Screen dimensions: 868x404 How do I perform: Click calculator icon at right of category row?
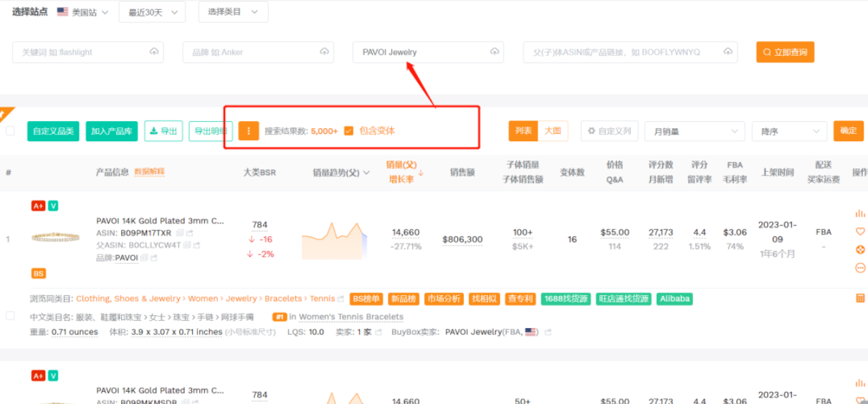[x=860, y=299]
